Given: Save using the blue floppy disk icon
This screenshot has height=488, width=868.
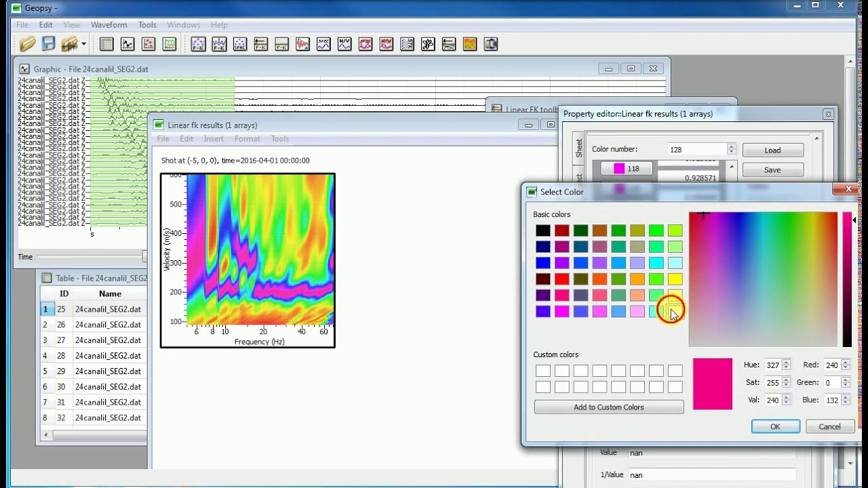Looking at the screenshot, I should (x=48, y=45).
